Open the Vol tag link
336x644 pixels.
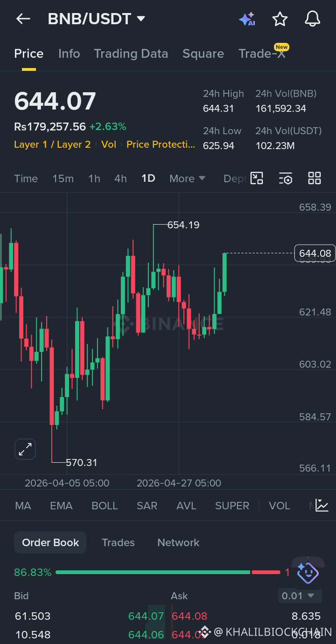tap(109, 144)
